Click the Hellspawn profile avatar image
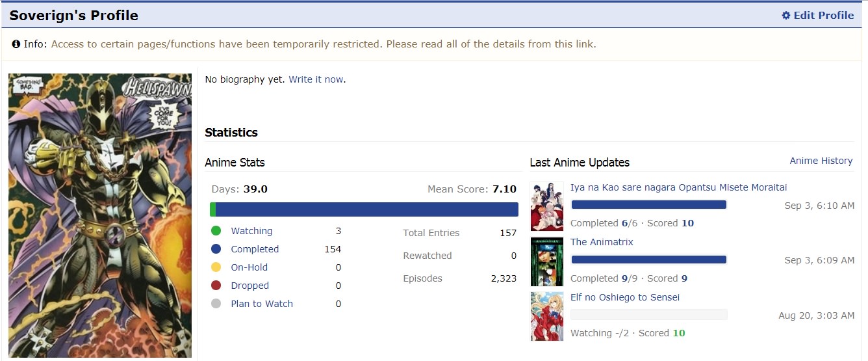The image size is (868, 361). (100, 215)
